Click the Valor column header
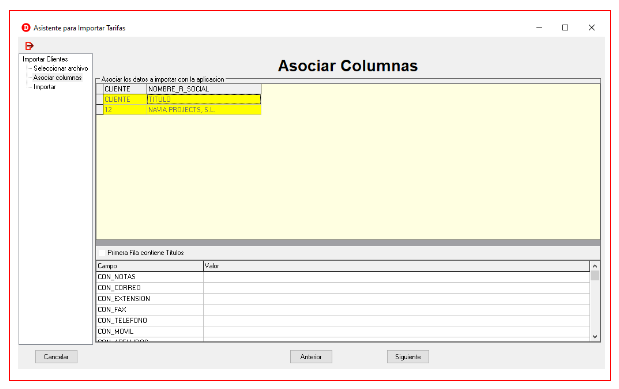Image resolution: width=619 pixels, height=389 pixels. pyautogui.click(x=396, y=266)
